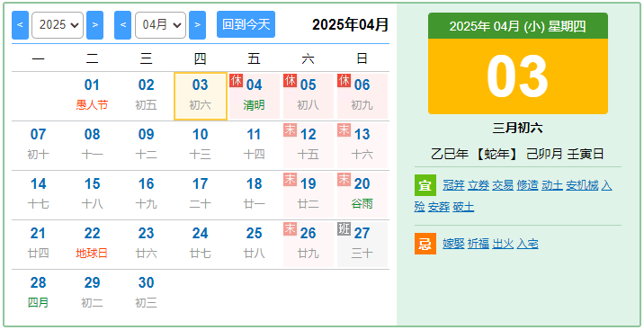This screenshot has width=644, height=330.
Task: Select date 22 地球日
Action: [x=92, y=245]
